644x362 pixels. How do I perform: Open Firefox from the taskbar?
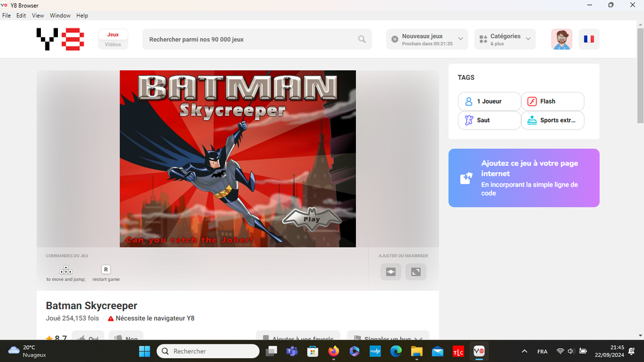pyautogui.click(x=333, y=351)
